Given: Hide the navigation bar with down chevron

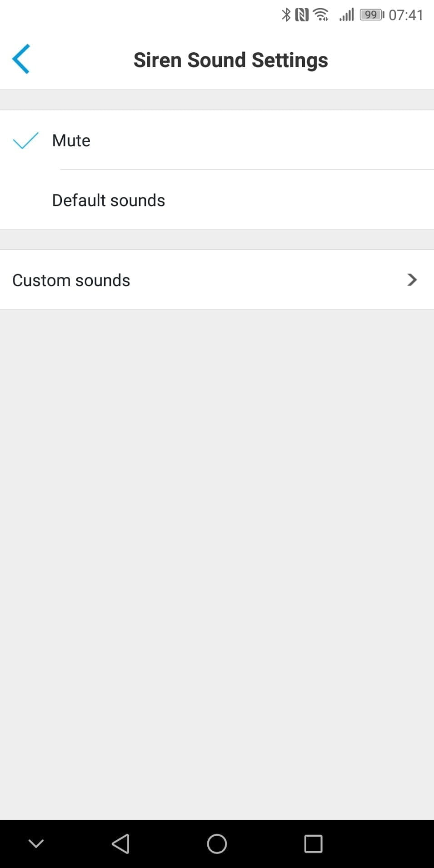Looking at the screenshot, I should (36, 844).
